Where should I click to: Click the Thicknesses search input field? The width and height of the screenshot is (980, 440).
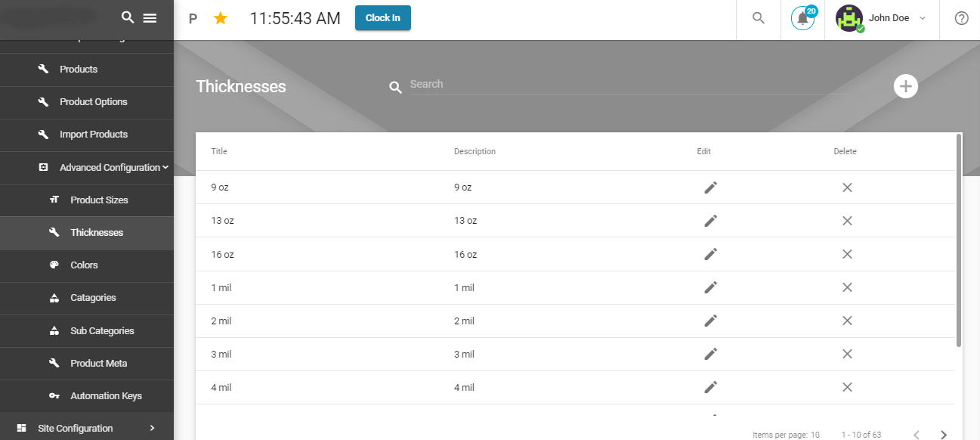click(627, 85)
